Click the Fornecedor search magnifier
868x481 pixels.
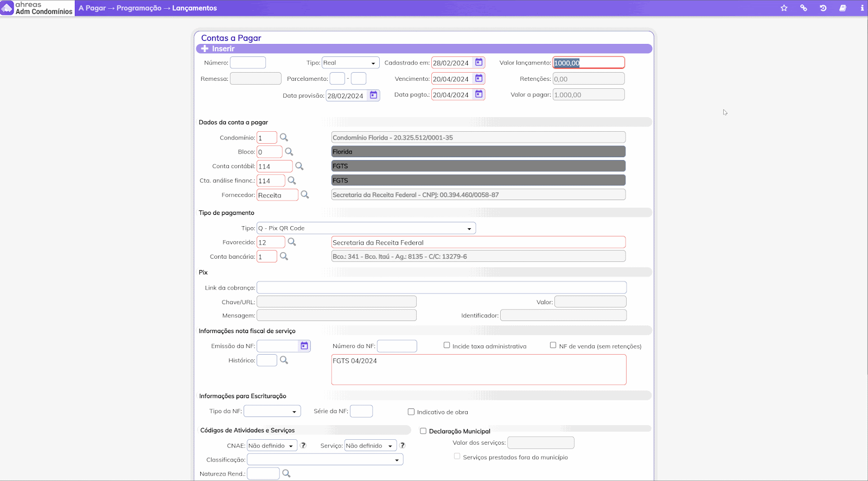pos(305,195)
